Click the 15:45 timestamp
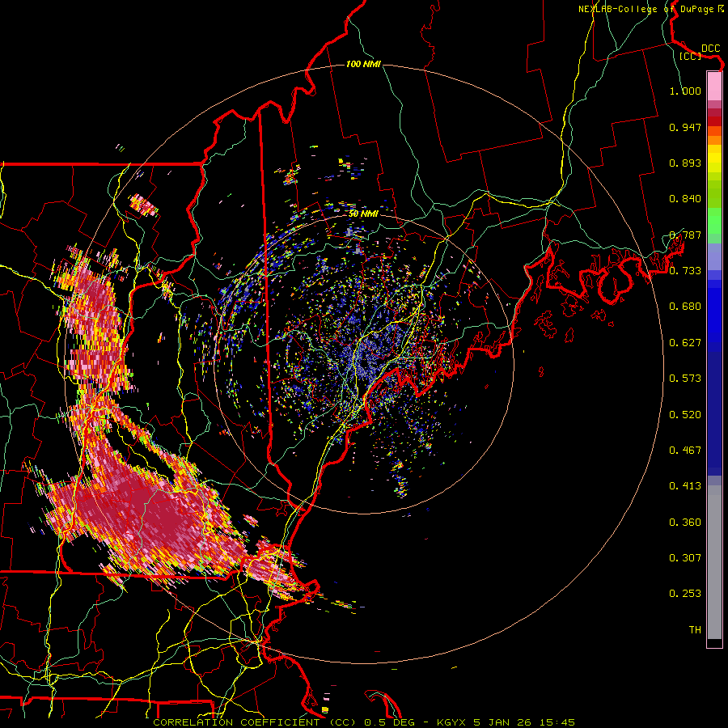Screen dimensions: 728x728 coord(558,722)
